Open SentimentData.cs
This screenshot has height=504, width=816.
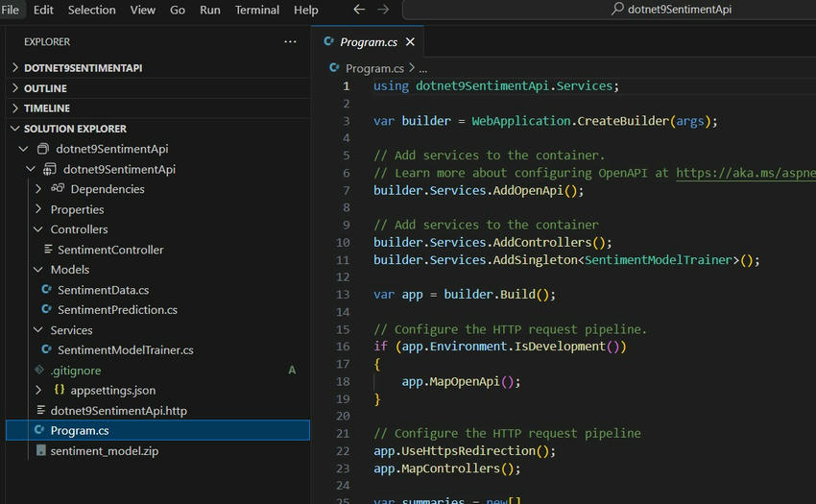[x=103, y=290]
